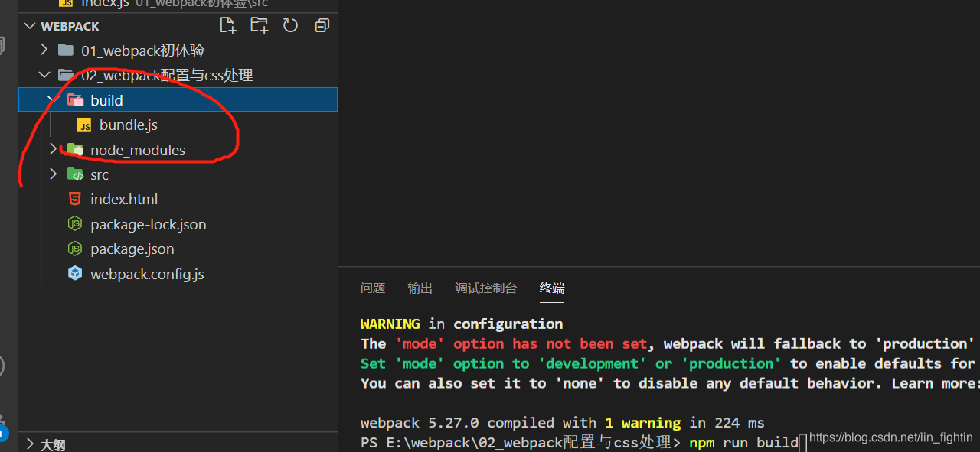Click the Node icon beside package.json
980x452 pixels.
point(75,249)
